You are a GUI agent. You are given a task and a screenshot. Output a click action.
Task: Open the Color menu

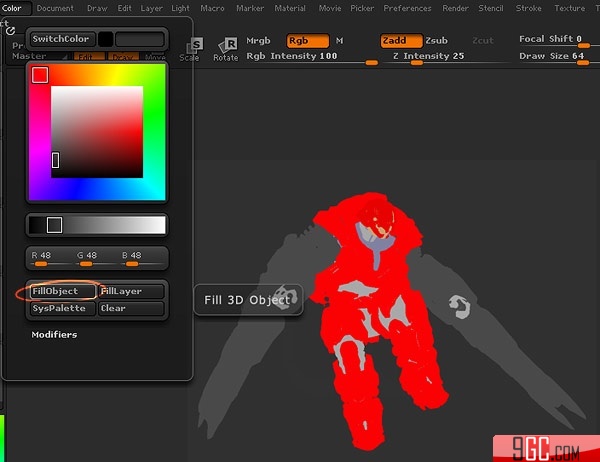(x=12, y=8)
